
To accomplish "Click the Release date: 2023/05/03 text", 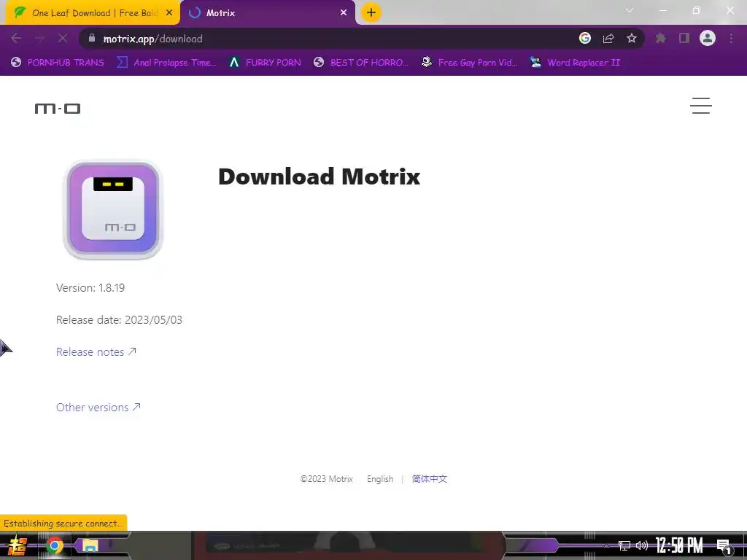I will (119, 319).
